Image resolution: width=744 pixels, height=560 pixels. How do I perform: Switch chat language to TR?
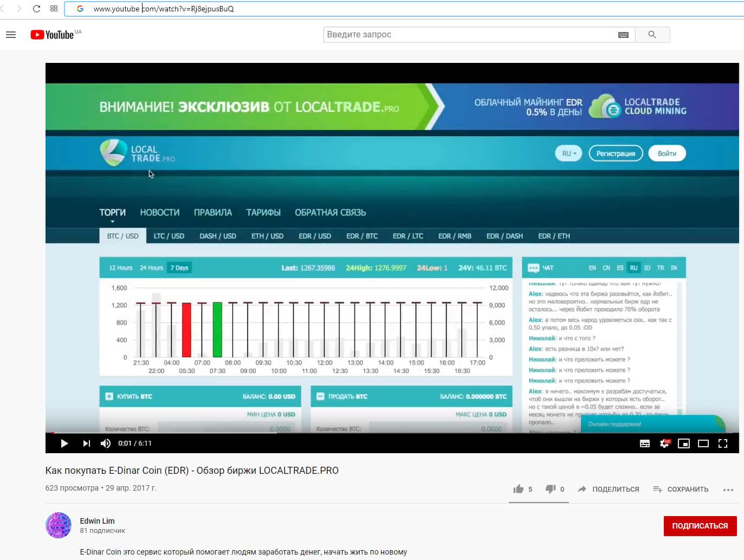coord(661,268)
